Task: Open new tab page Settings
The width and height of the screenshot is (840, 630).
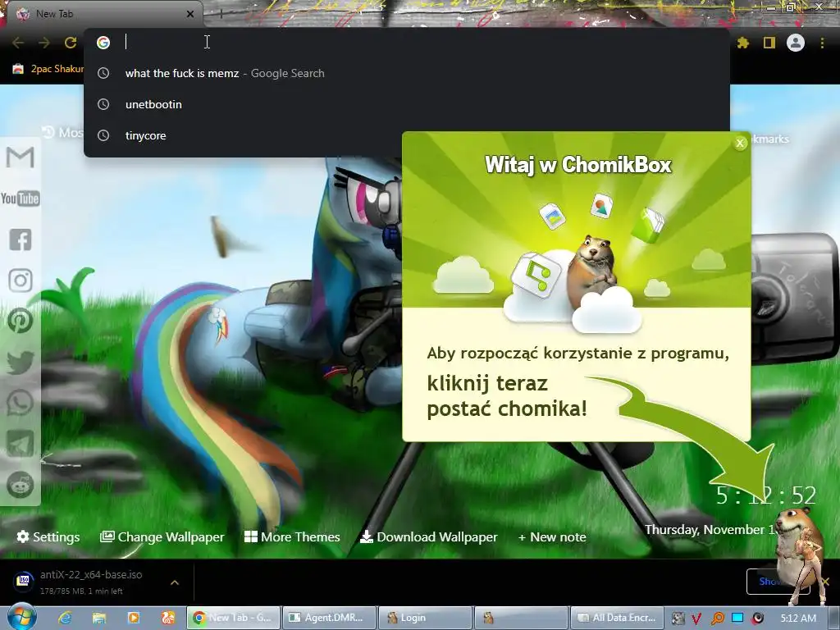Action: click(48, 536)
